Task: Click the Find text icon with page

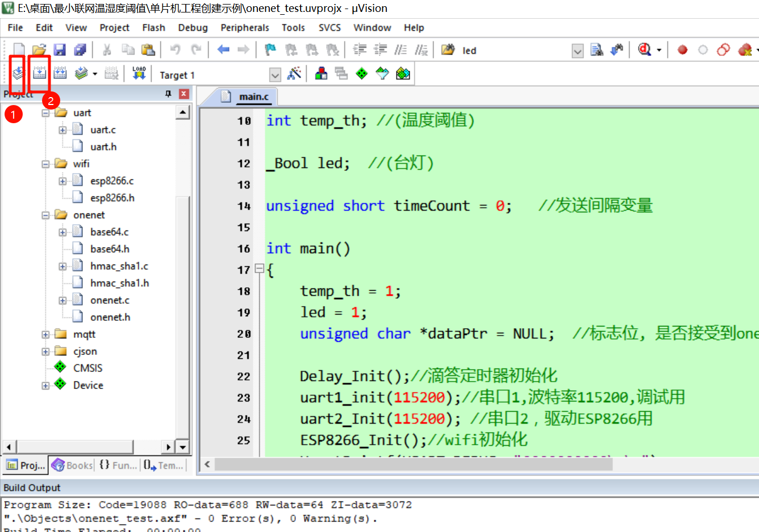Action: (597, 50)
